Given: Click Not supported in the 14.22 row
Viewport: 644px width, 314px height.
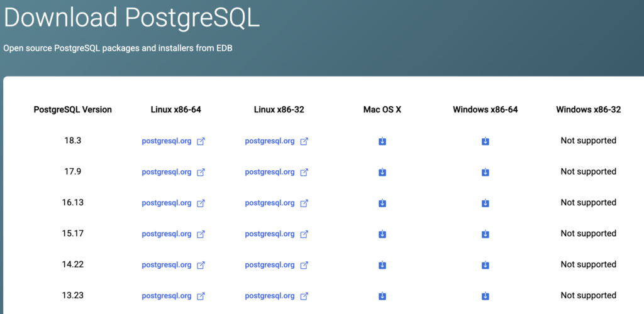Looking at the screenshot, I should [x=589, y=264].
